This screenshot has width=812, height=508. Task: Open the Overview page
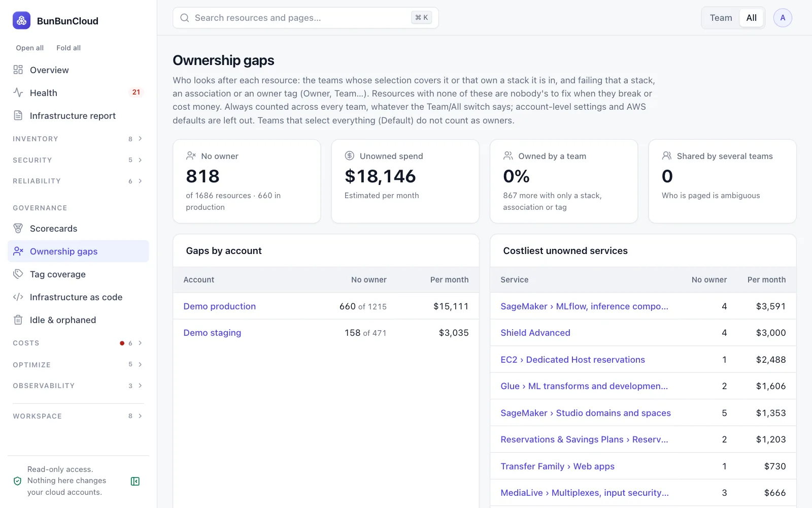point(78,70)
